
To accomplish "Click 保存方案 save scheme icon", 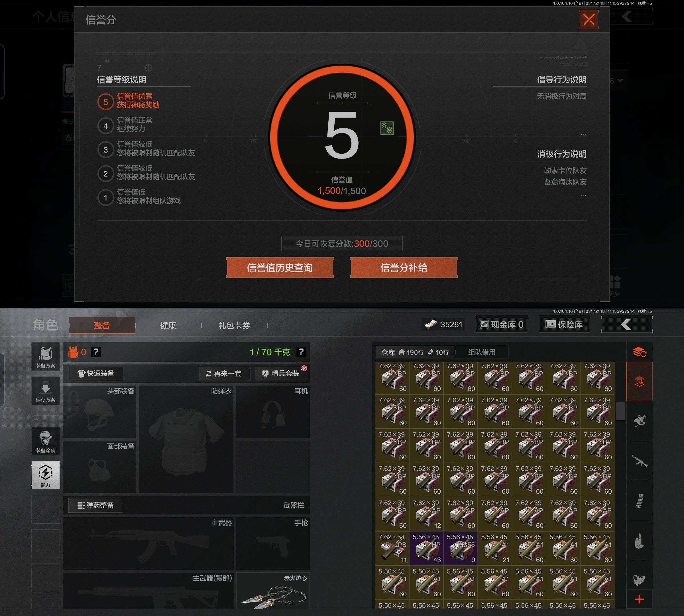I will 45,391.
